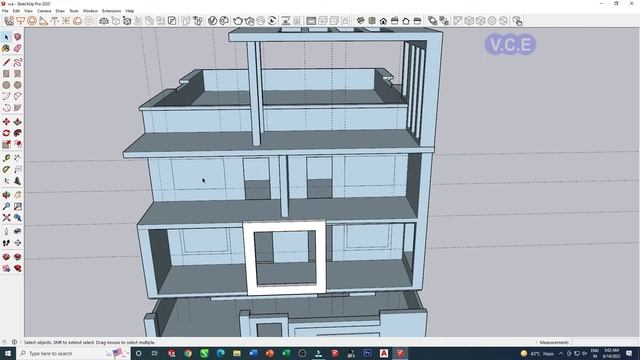
Task: Select the Walk footprints tool
Action: (x=6, y=243)
